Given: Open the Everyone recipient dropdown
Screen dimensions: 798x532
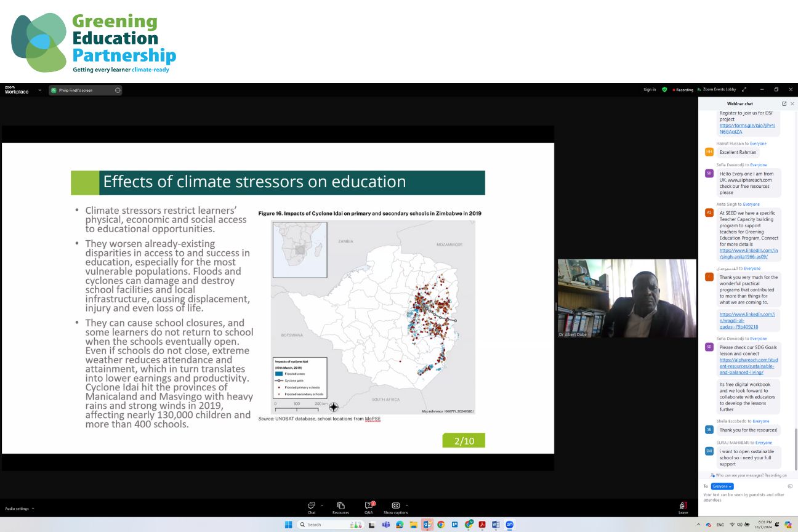Looking at the screenshot, I should (x=722, y=486).
